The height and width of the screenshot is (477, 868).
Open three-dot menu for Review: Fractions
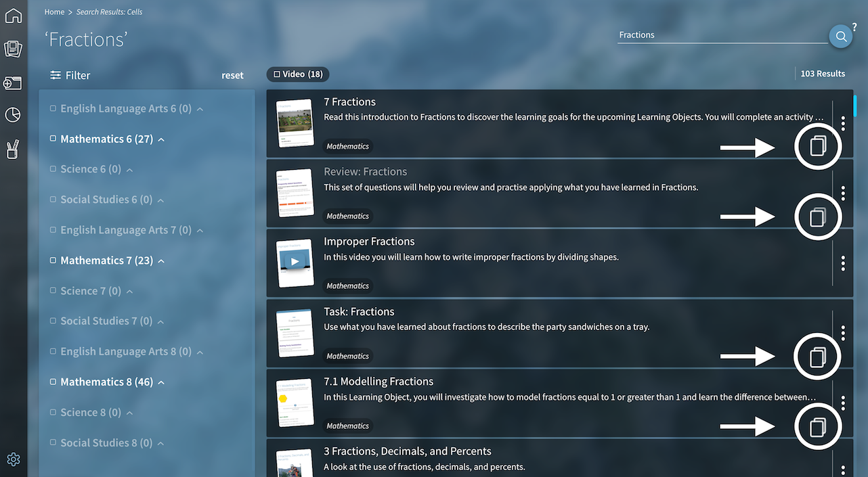843,193
